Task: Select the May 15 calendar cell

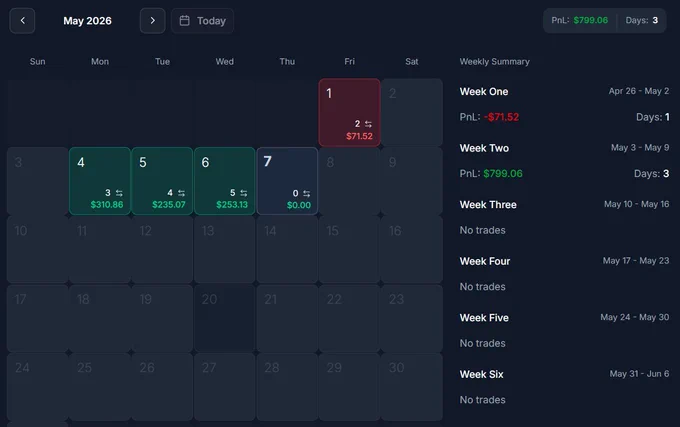Action: coord(349,249)
